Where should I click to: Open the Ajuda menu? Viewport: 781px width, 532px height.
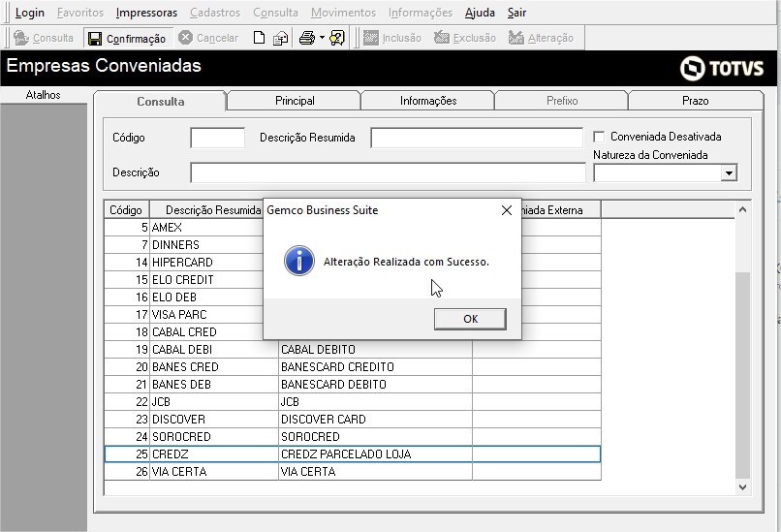click(480, 13)
